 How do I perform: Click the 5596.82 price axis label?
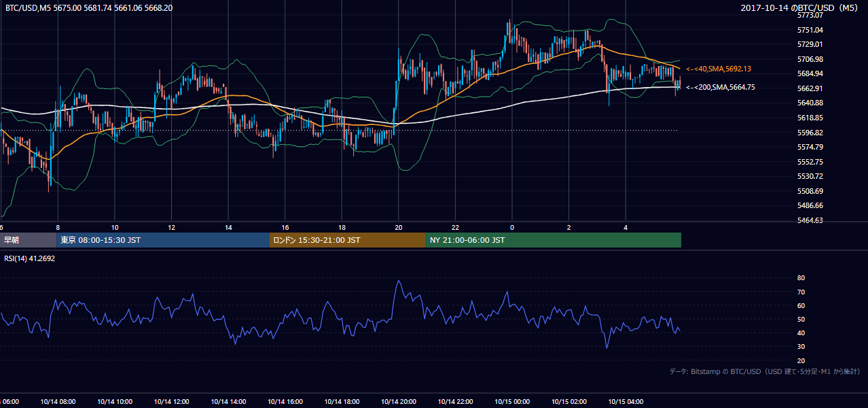pos(810,133)
